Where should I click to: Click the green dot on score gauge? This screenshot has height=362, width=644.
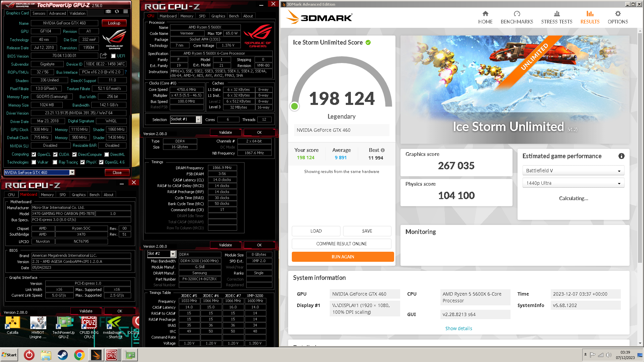coord(294,106)
